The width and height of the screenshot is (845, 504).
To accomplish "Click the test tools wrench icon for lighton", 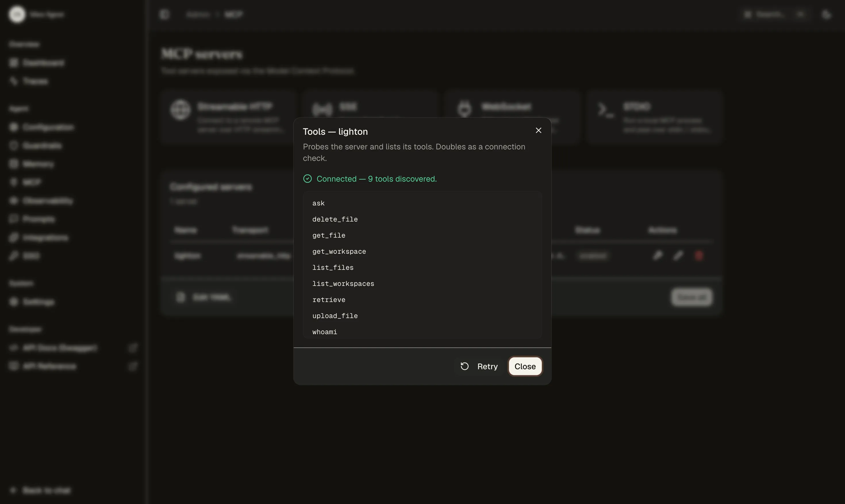I will pos(658,255).
